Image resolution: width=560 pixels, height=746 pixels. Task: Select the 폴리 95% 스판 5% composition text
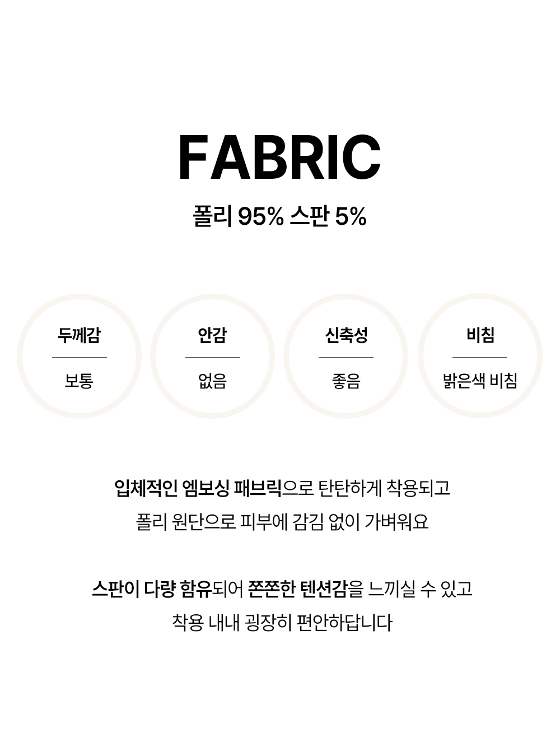click(x=279, y=216)
